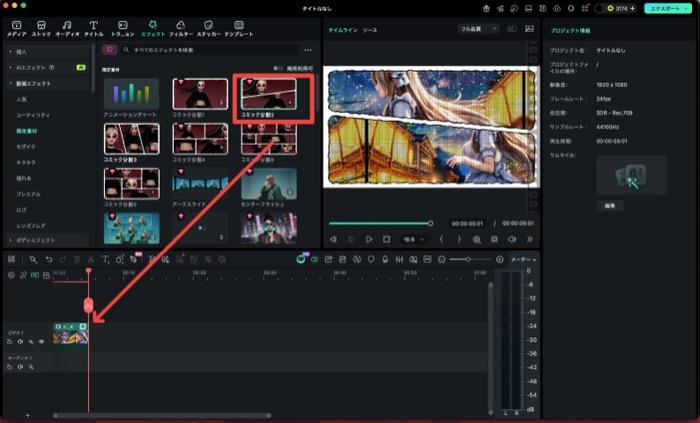Screen dimensions: 700x423
Task: Open the テンプレート templates tab
Action: pyautogui.click(x=239, y=28)
